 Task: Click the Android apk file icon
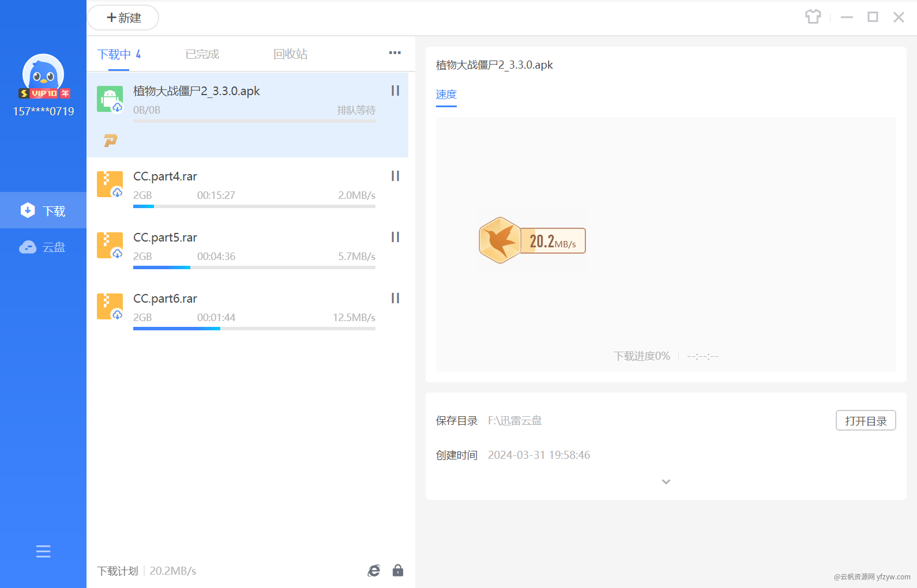pyautogui.click(x=110, y=99)
